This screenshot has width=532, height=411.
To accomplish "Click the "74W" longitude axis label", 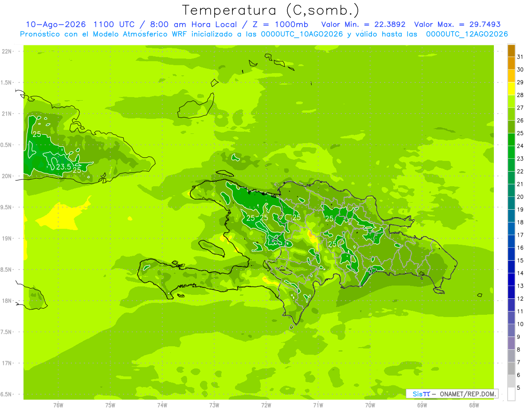I will 162,405.
